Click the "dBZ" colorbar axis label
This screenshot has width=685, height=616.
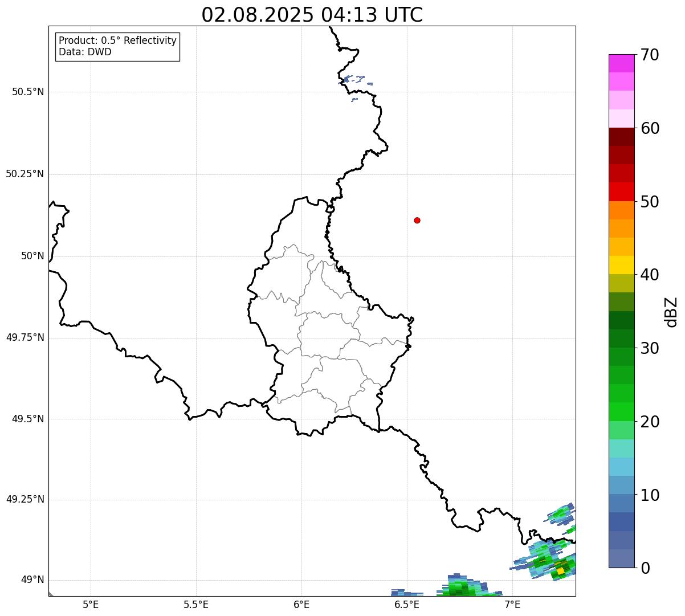[x=671, y=312]
